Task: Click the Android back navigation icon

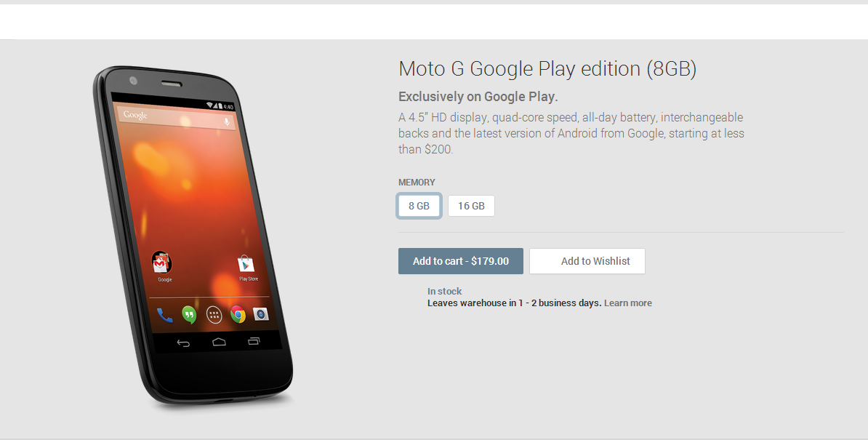Action: point(183,343)
